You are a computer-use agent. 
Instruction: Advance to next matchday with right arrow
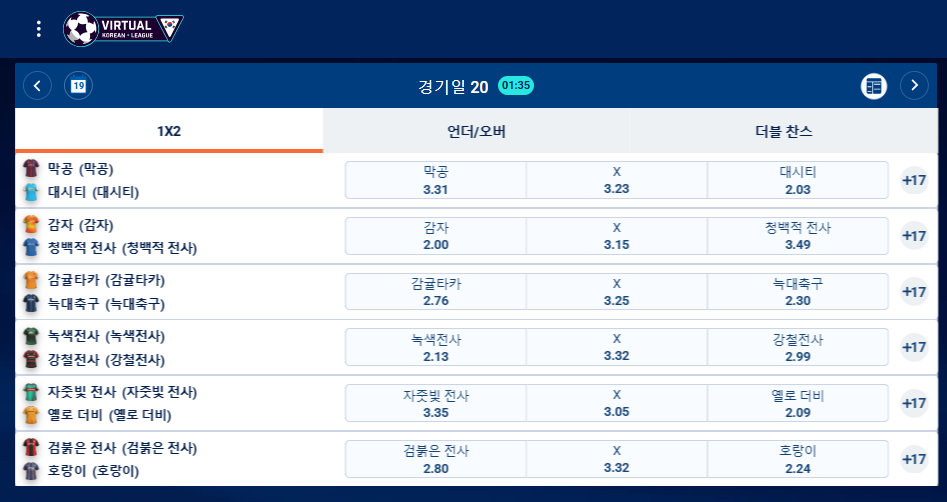(x=914, y=86)
